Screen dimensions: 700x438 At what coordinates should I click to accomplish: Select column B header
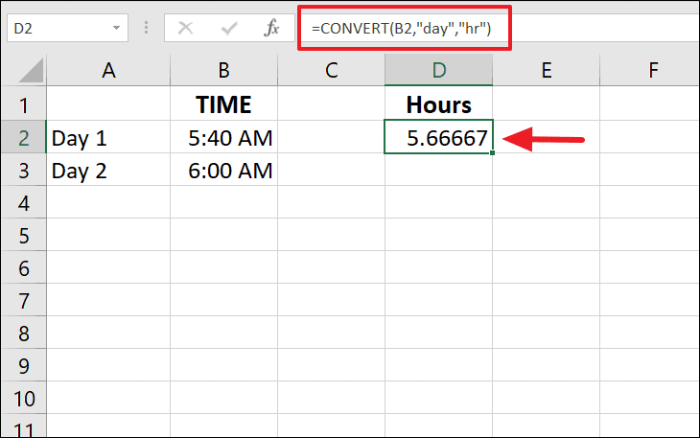[224, 70]
